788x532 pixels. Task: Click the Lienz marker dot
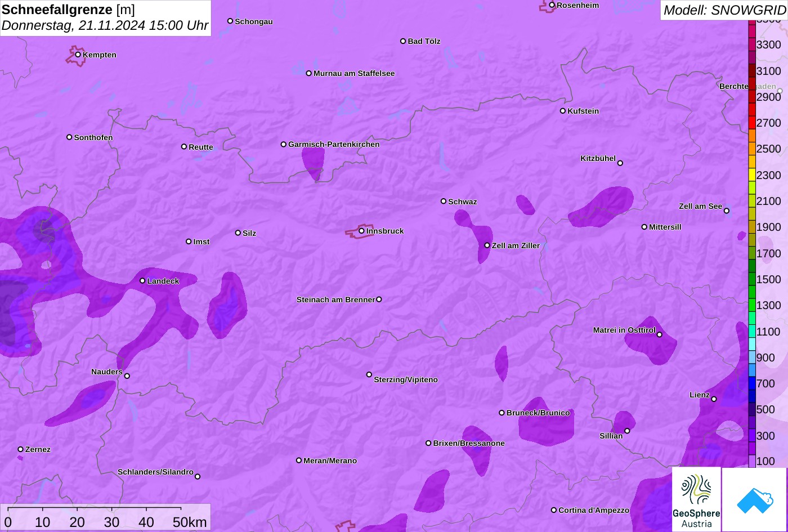[x=714, y=399]
